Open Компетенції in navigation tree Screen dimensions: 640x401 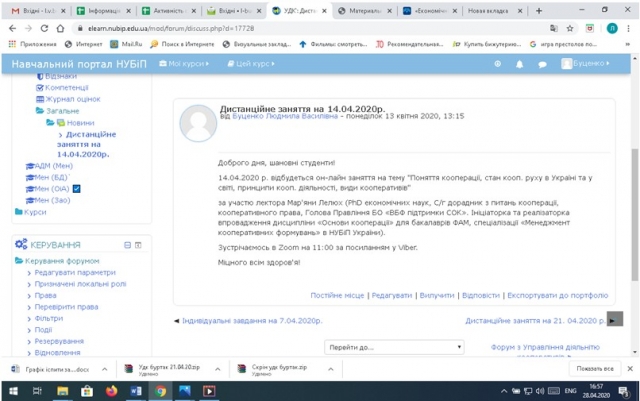pos(67,88)
